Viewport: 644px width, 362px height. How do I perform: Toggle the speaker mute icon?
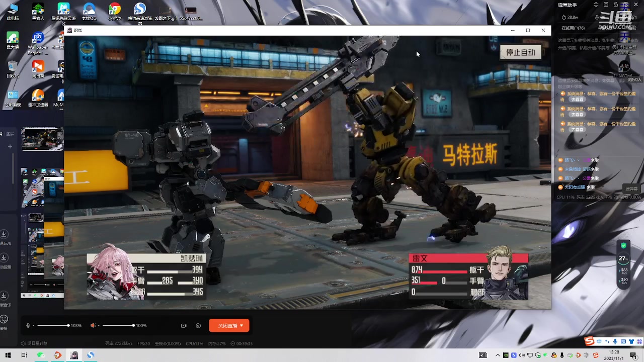(93, 326)
